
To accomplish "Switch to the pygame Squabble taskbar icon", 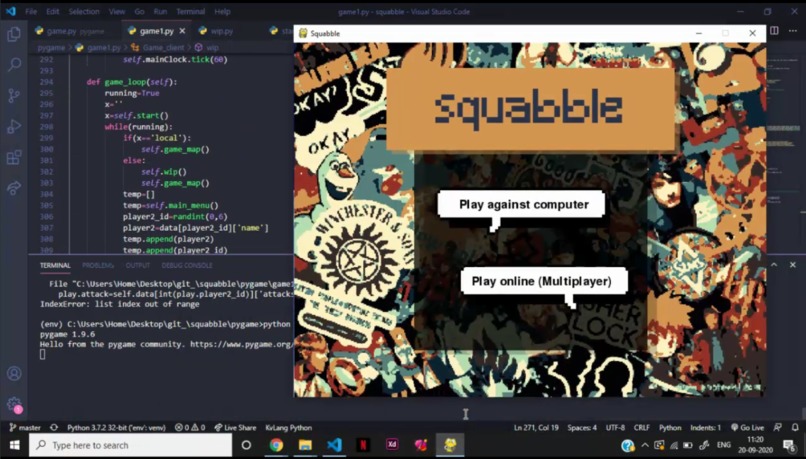I will (450, 445).
